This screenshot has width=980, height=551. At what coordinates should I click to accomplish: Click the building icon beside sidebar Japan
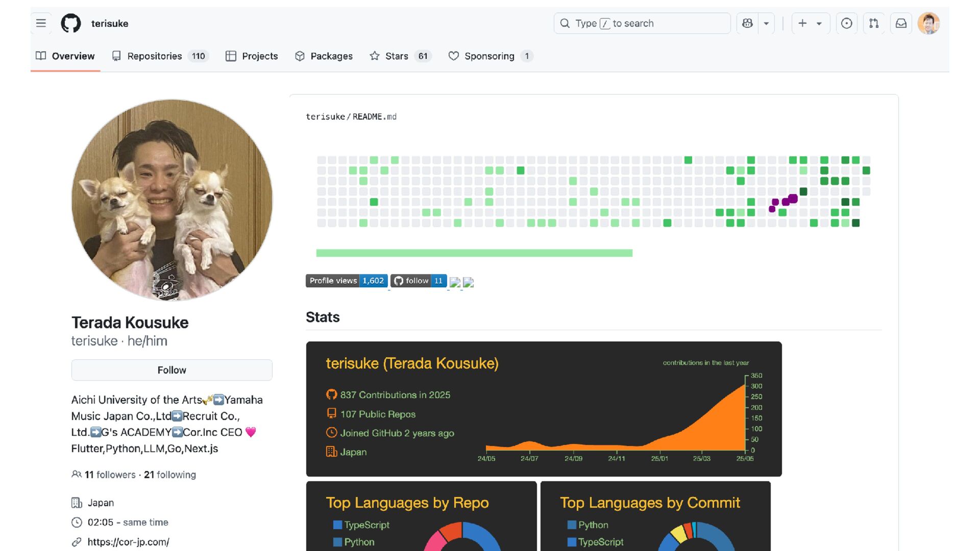click(x=77, y=503)
